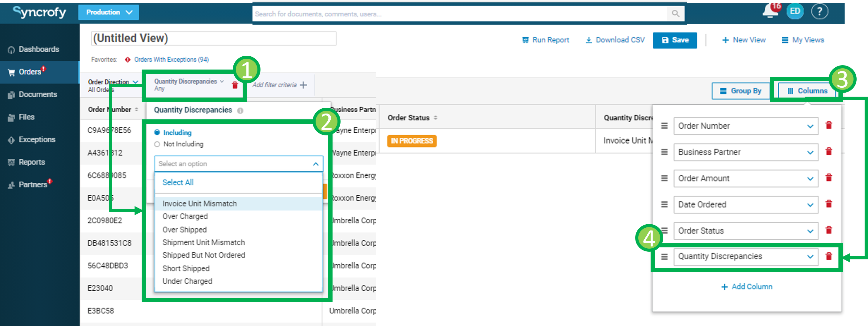Sort by Order Status column
This screenshot has width=868, height=328.
435,118
